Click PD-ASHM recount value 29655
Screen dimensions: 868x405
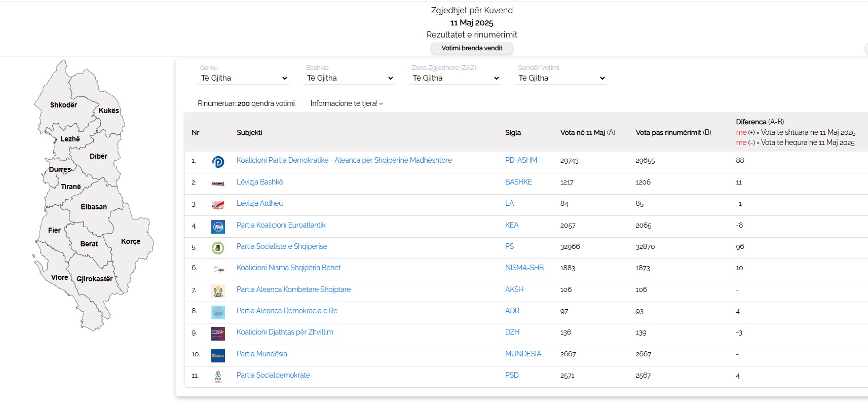645,161
